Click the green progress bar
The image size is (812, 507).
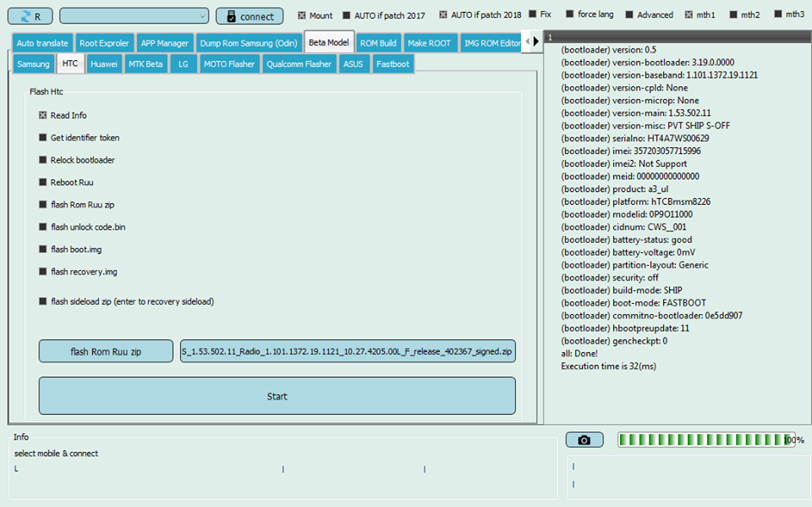coord(706,439)
